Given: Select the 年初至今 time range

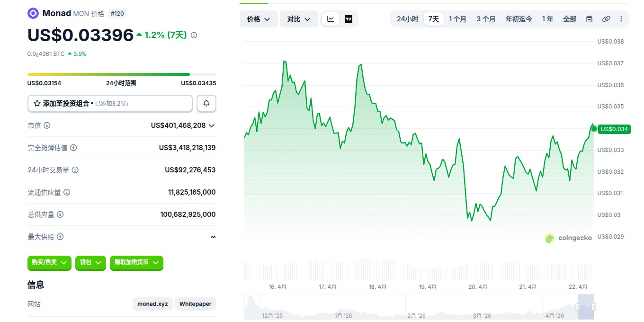Looking at the screenshot, I should coord(519,19).
